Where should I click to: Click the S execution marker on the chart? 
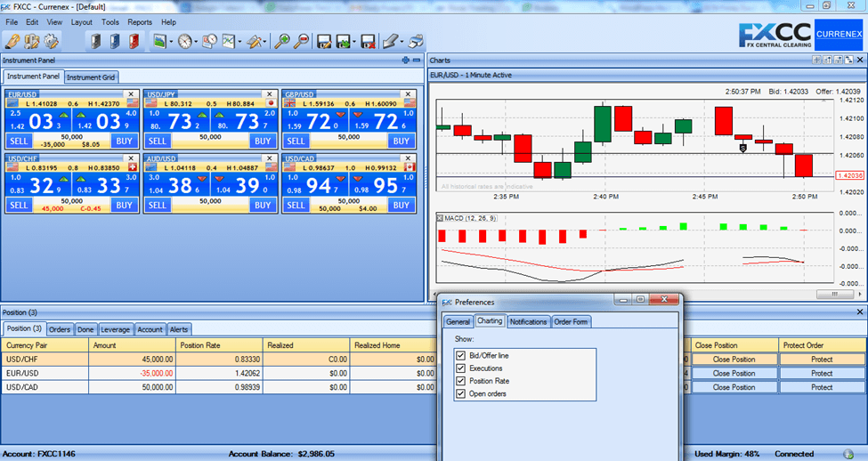click(742, 148)
